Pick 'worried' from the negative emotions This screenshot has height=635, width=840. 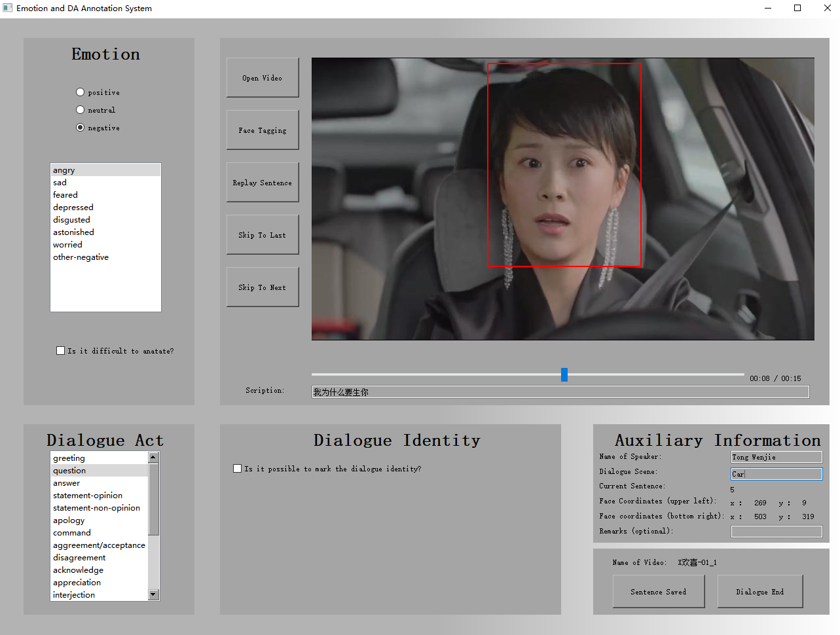pos(67,245)
